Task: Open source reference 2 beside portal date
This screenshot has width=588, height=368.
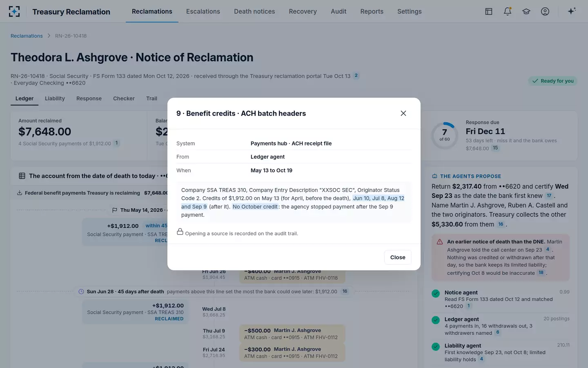Action: (x=356, y=76)
